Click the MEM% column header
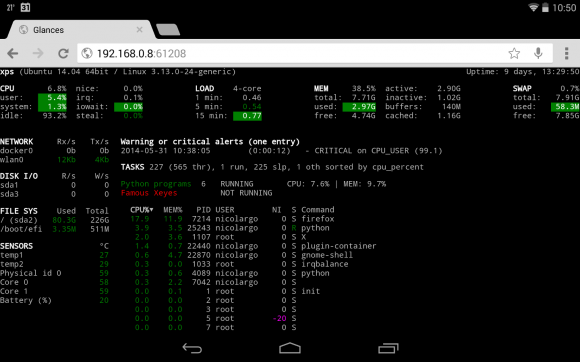Image resolution: width=580 pixels, height=362 pixels. [x=173, y=210]
